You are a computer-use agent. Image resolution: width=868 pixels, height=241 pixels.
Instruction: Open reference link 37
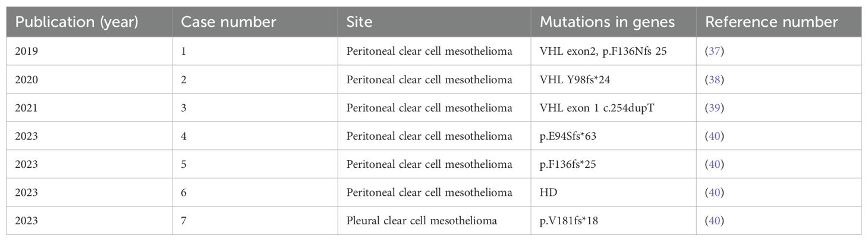pyautogui.click(x=714, y=51)
